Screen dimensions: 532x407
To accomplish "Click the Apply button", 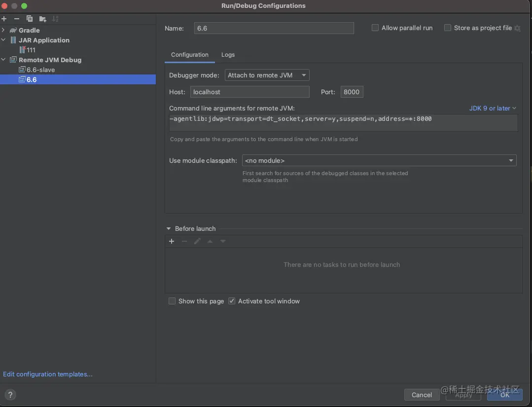I will click(x=463, y=395).
